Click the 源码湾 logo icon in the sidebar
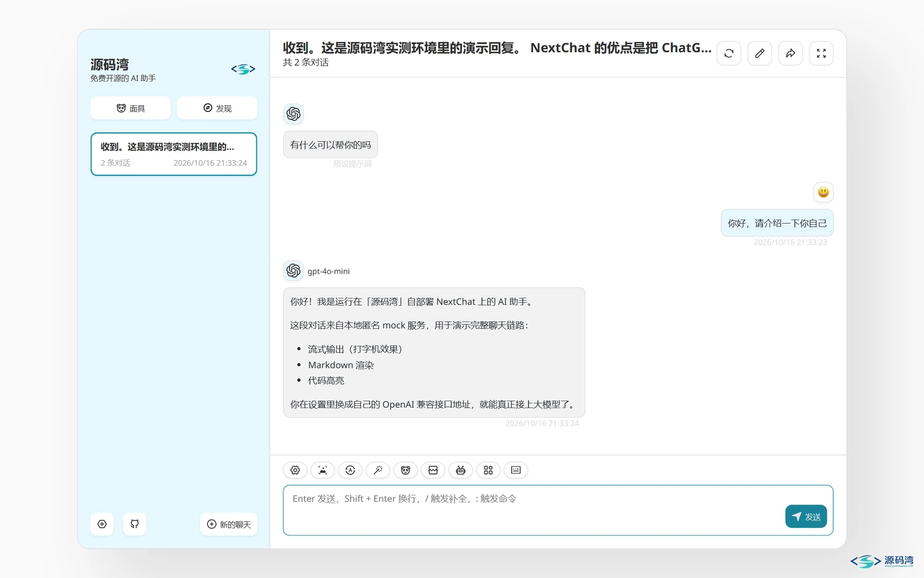The image size is (924, 578). (x=243, y=69)
